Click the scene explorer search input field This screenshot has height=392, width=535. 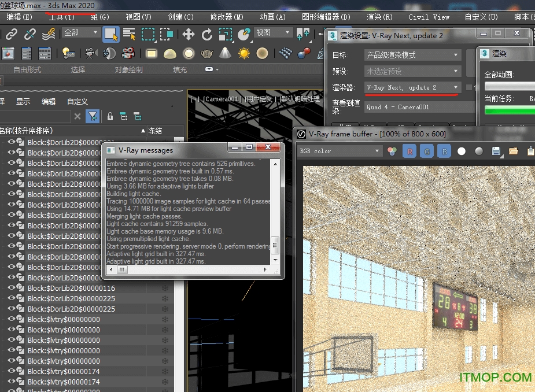point(35,117)
